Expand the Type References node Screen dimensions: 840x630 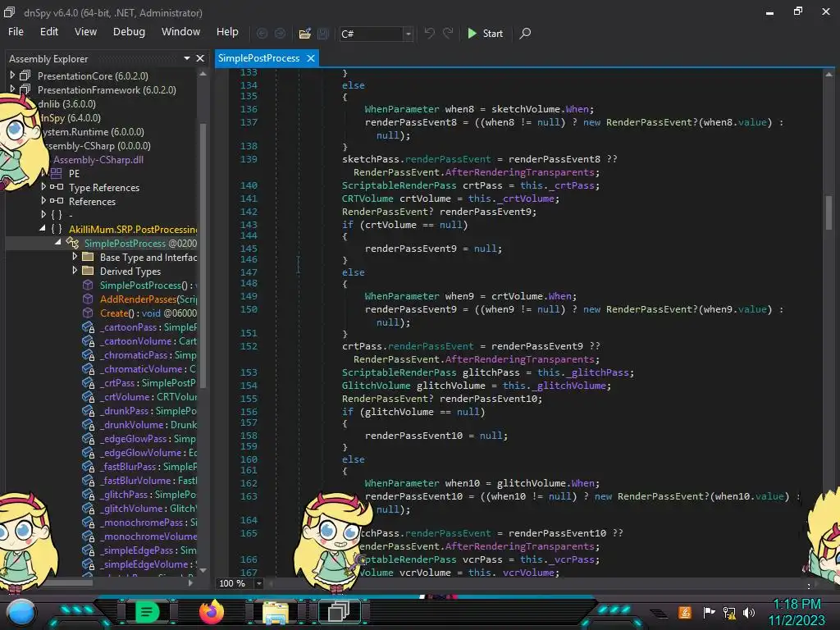point(43,186)
